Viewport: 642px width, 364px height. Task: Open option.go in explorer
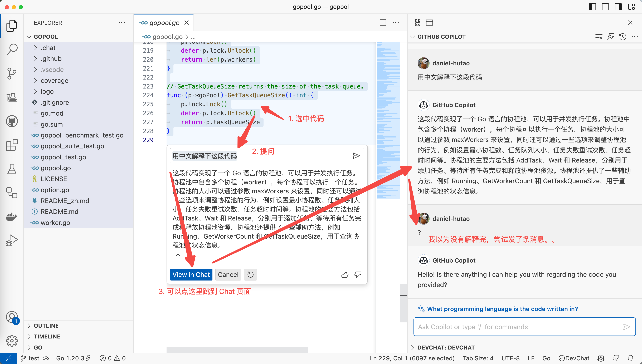click(79, 190)
